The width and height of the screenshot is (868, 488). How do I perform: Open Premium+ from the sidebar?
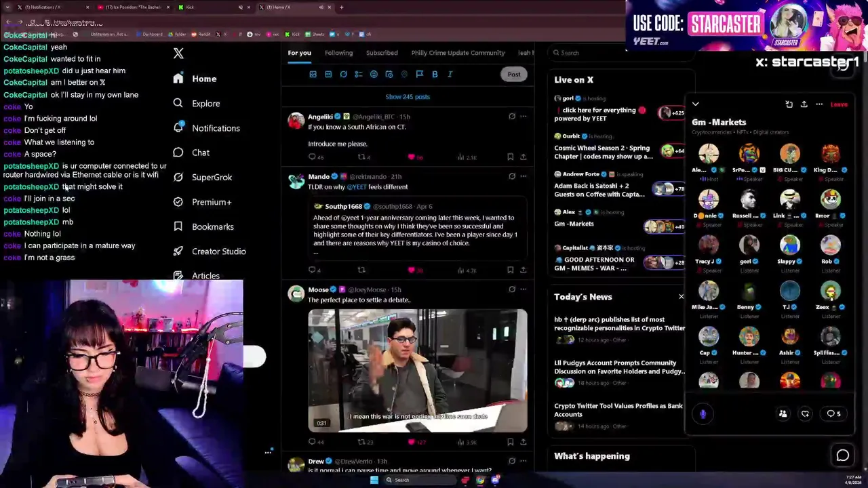pyautogui.click(x=202, y=202)
